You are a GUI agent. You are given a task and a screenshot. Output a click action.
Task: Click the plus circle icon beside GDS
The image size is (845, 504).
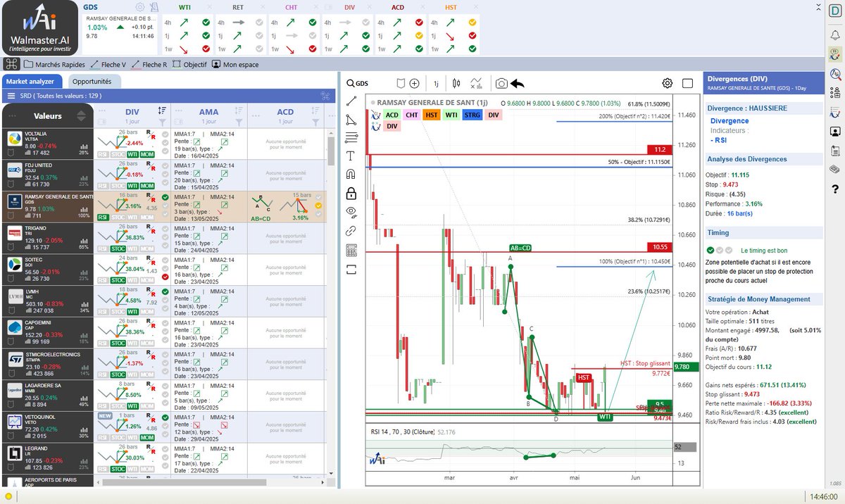[x=415, y=83]
